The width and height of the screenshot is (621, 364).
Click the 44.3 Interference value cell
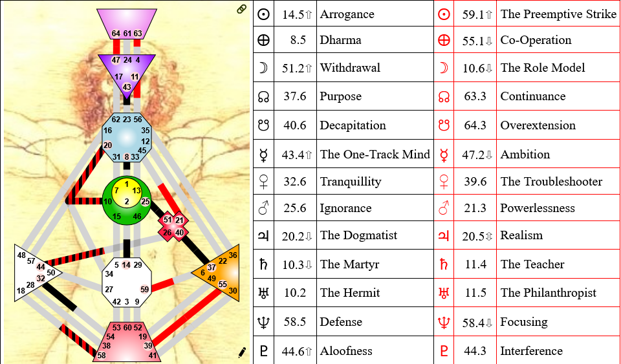coord(475,350)
